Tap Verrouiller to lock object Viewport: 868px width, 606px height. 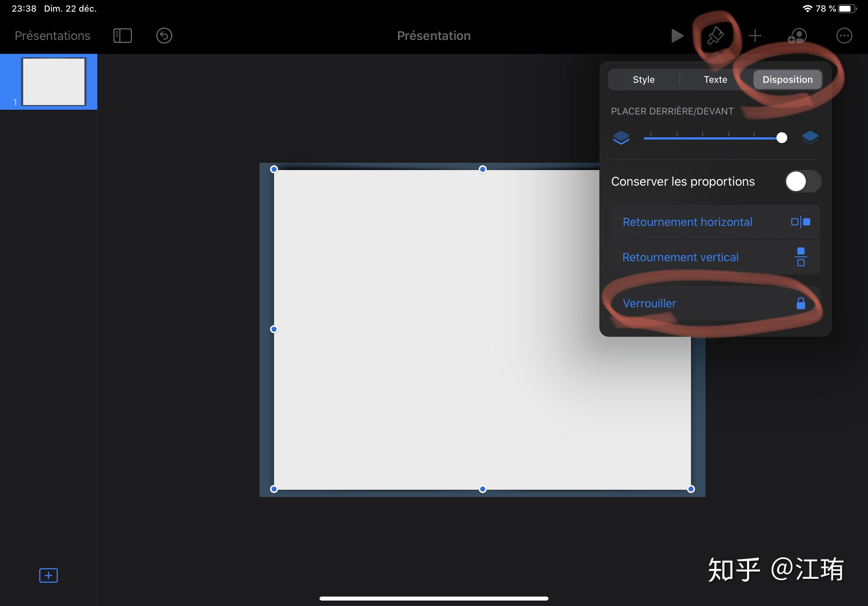(x=715, y=303)
